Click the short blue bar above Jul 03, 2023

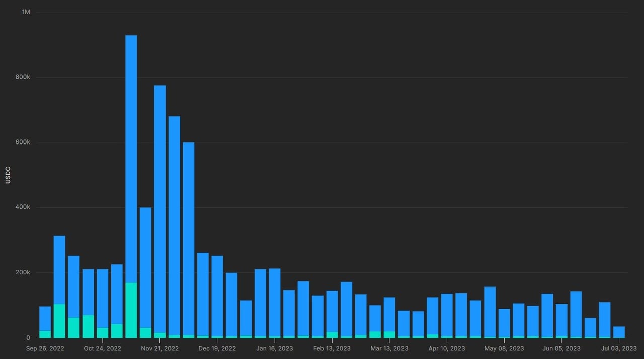[619, 332]
